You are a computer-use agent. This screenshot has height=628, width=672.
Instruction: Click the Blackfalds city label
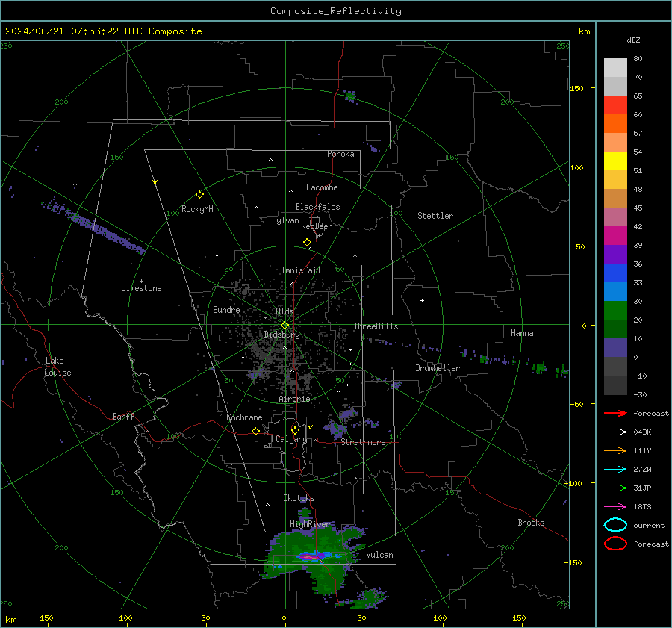[x=317, y=207]
